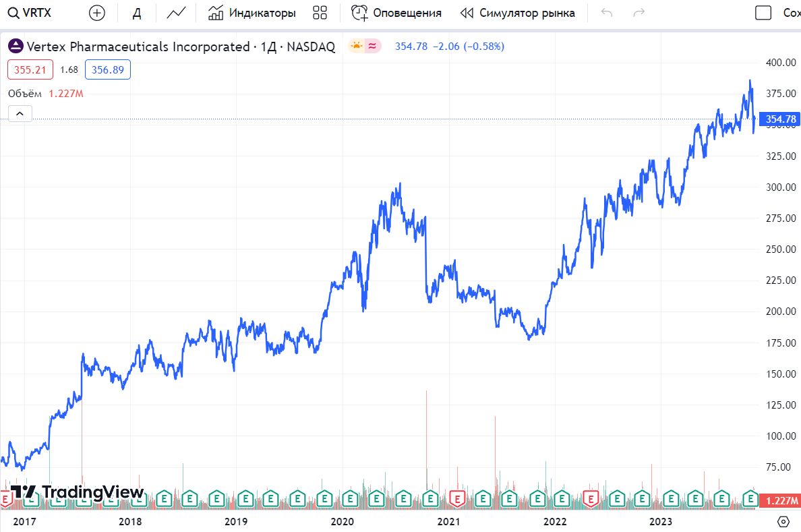Click the Vertex Pharmaceuticals Incorporated title
Image resolution: width=801 pixels, height=532 pixels.
138,47
